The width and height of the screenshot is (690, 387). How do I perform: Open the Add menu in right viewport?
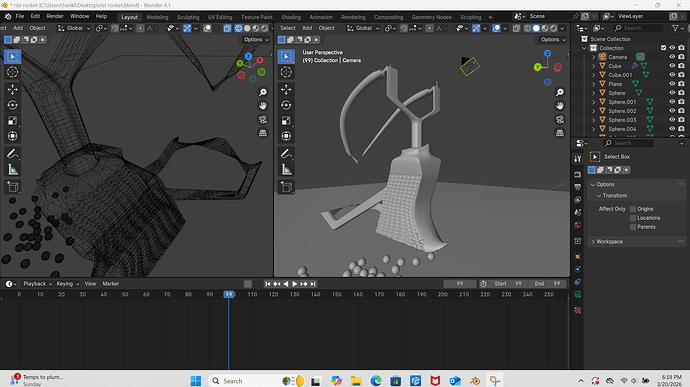[307, 28]
